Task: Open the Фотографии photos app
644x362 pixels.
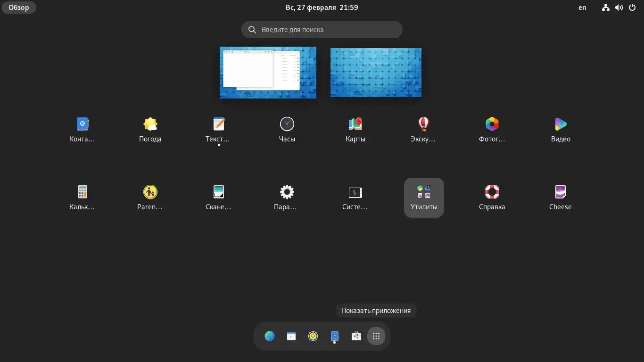Action: click(492, 130)
